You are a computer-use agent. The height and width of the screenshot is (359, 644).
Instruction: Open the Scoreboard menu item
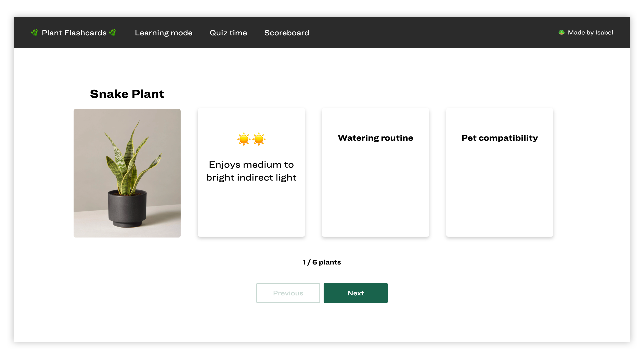click(286, 32)
